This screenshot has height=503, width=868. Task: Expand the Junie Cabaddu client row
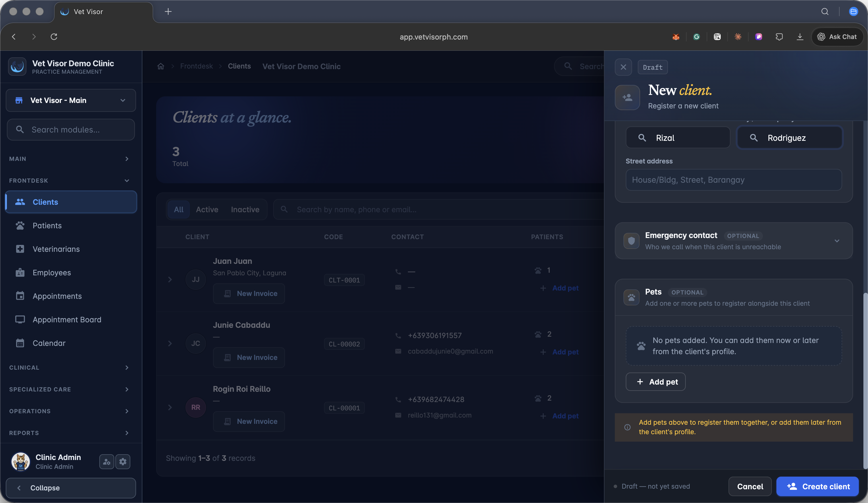(x=170, y=343)
